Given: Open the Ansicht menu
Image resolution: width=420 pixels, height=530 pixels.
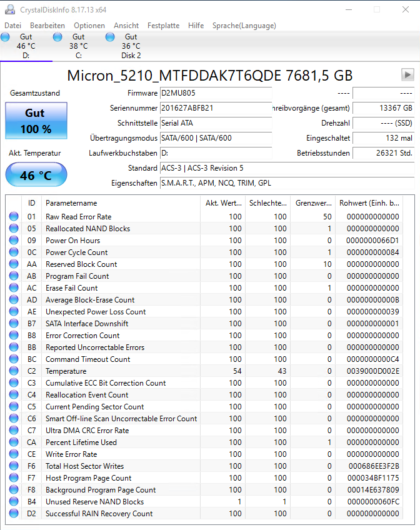Looking at the screenshot, I should point(126,26).
